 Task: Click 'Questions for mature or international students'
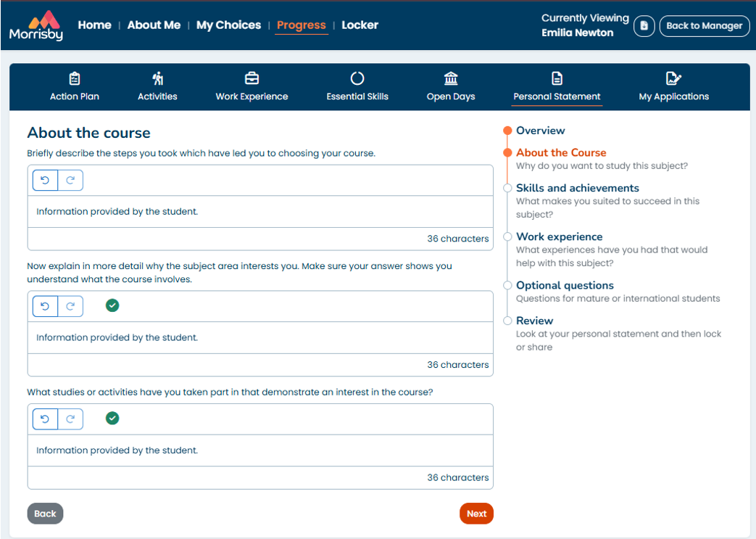tap(618, 298)
